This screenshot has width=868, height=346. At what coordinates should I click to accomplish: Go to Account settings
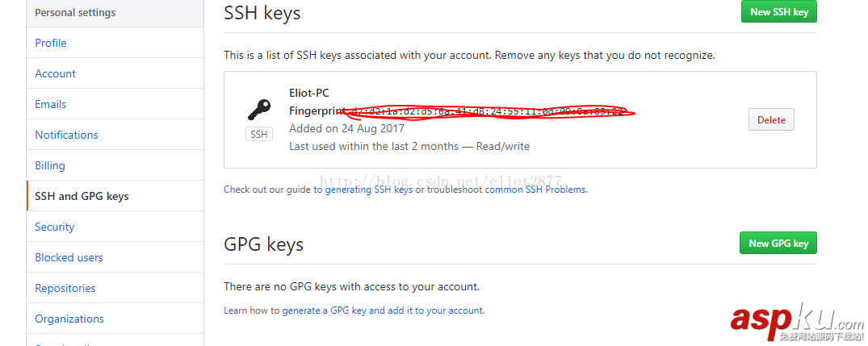click(x=56, y=73)
